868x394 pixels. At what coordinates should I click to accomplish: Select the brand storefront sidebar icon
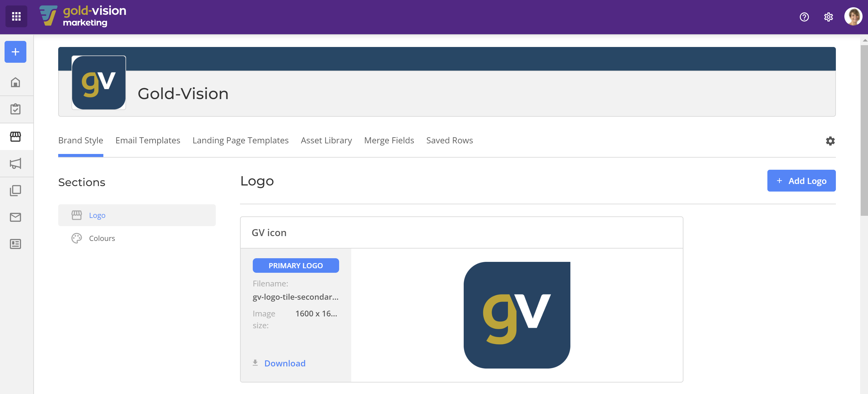click(x=15, y=136)
